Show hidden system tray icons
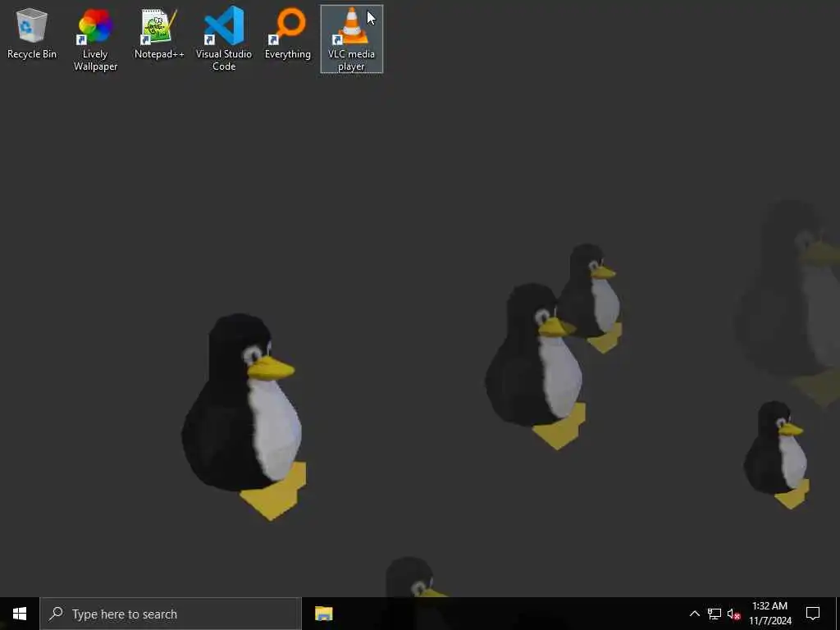This screenshot has width=840, height=630. click(x=694, y=614)
